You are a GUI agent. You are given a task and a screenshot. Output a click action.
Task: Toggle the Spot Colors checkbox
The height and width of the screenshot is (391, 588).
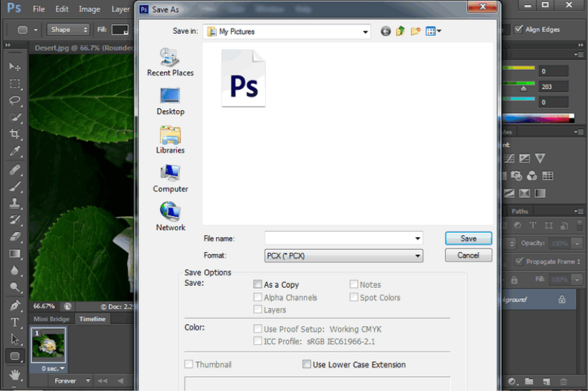354,297
